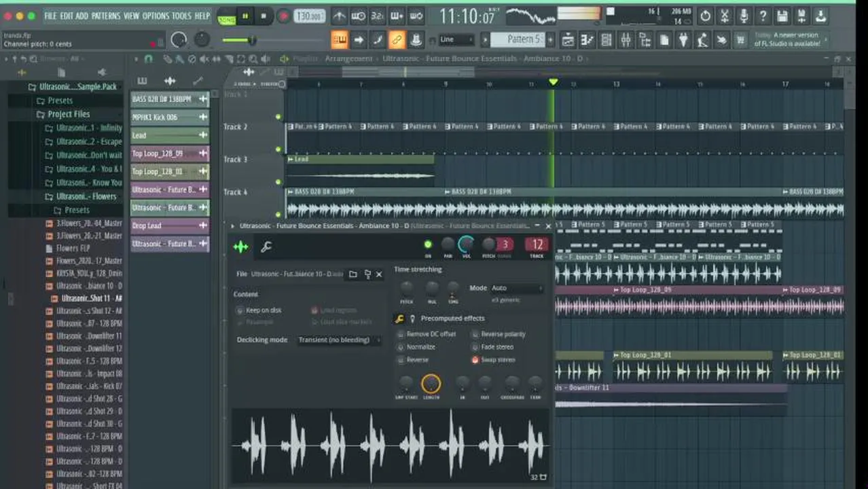Click the microphone one-click recording icon

pyautogui.click(x=744, y=16)
